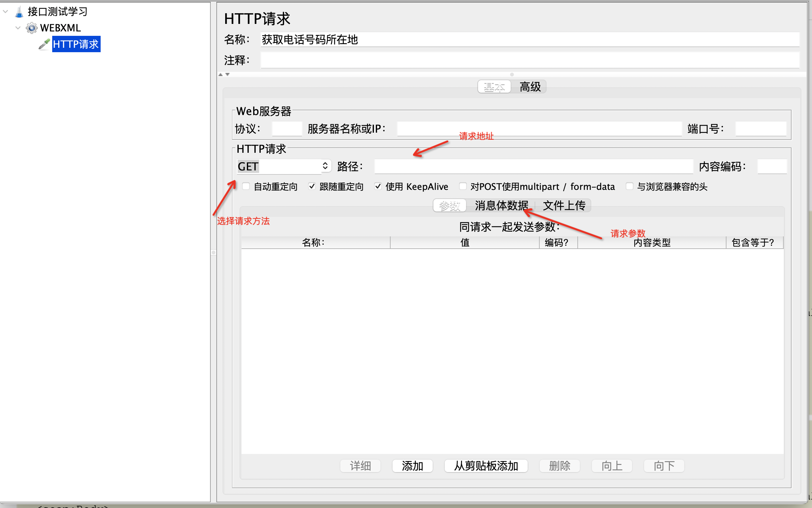Screen dimensions: 812x508
Task: Enable the 与浏览器兼容的头 checkbox
Action: click(x=630, y=186)
